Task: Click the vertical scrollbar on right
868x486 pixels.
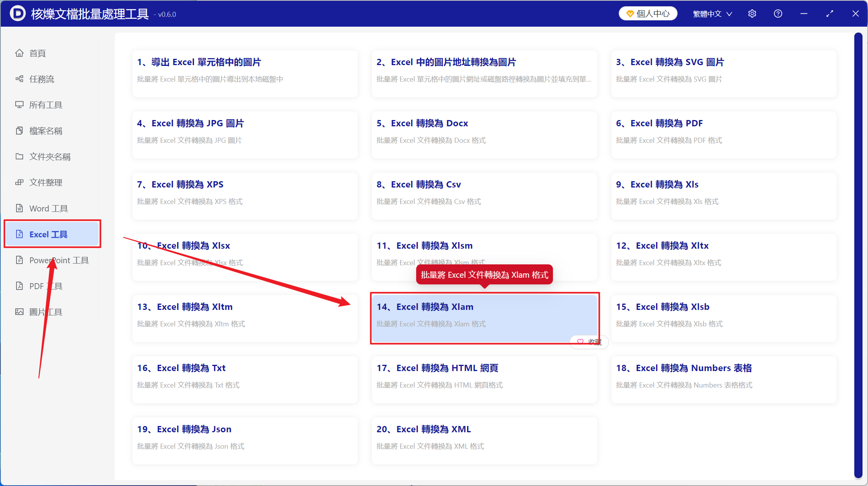Action: click(x=858, y=256)
